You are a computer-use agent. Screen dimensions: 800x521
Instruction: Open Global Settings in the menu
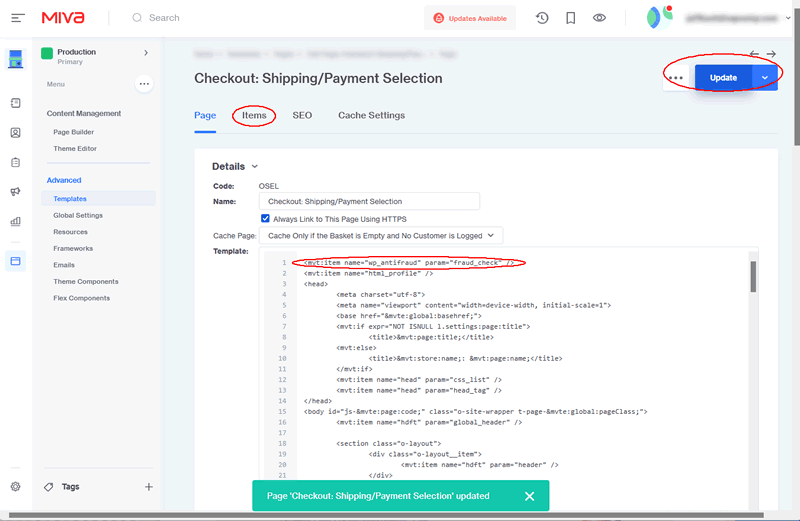(x=78, y=215)
